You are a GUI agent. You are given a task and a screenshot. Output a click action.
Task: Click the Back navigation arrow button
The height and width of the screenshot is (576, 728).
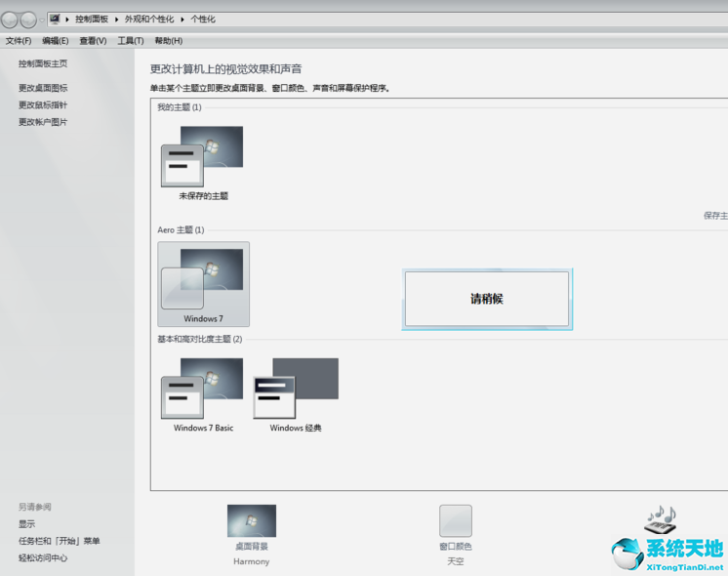tap(10, 20)
